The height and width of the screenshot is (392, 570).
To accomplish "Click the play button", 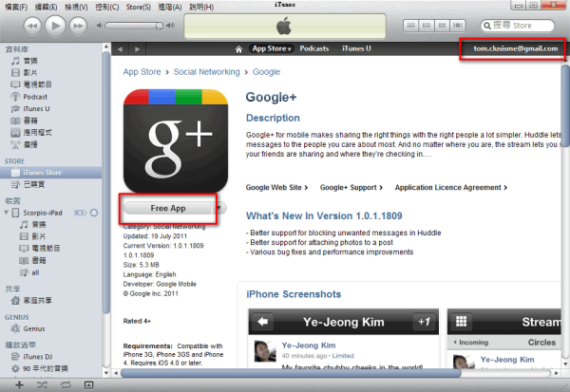I will (x=55, y=26).
